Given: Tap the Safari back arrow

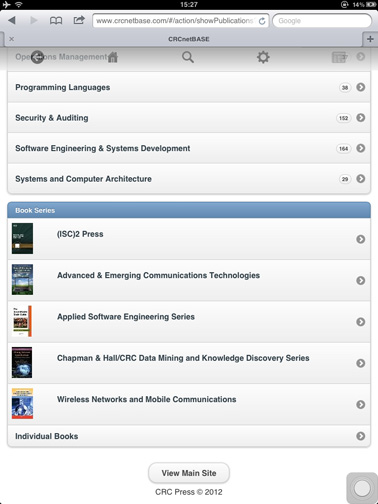Looking at the screenshot, I should 12,21.
